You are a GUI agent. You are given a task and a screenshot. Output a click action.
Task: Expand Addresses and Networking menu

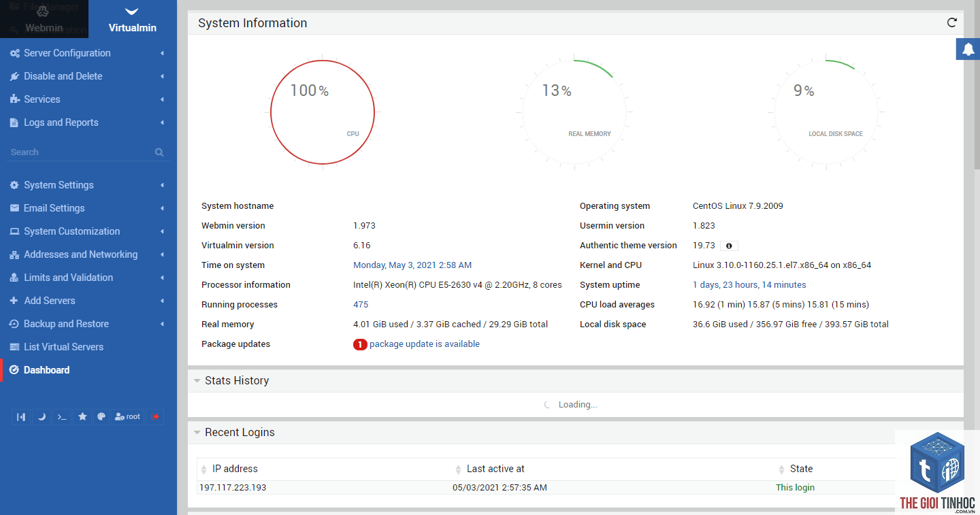coord(88,254)
